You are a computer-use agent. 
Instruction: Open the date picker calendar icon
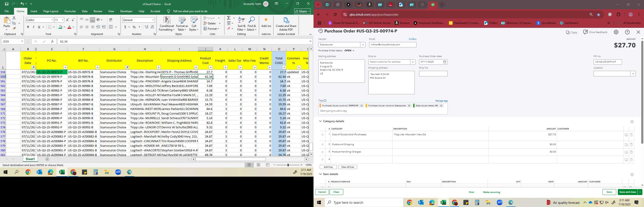click(x=445, y=62)
